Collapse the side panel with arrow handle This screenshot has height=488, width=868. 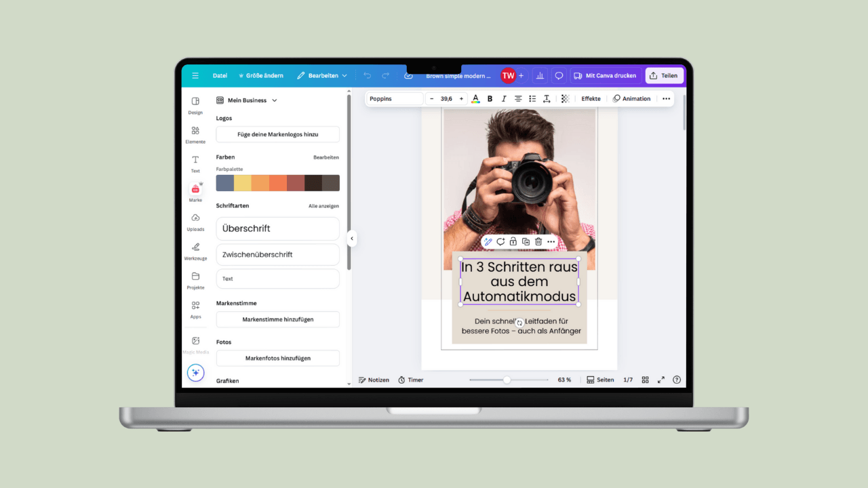351,239
